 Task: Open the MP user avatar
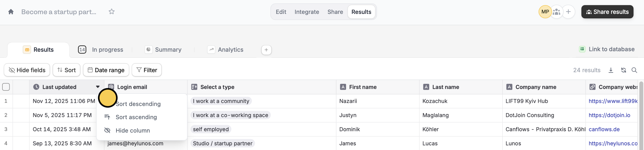[545, 12]
